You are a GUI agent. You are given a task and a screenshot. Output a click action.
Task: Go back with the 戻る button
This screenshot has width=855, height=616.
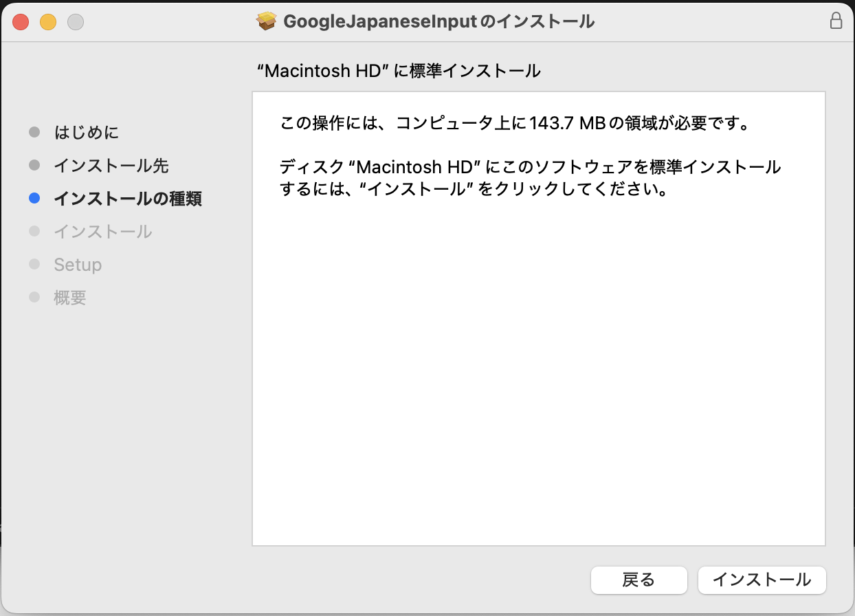639,580
